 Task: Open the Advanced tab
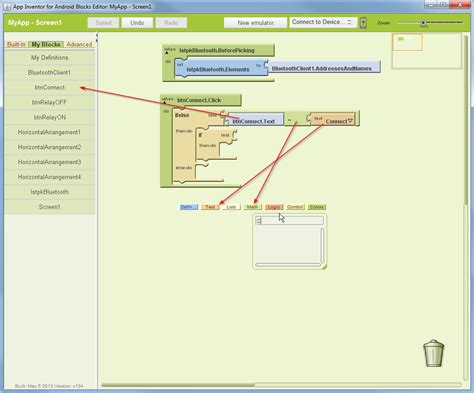click(x=79, y=44)
